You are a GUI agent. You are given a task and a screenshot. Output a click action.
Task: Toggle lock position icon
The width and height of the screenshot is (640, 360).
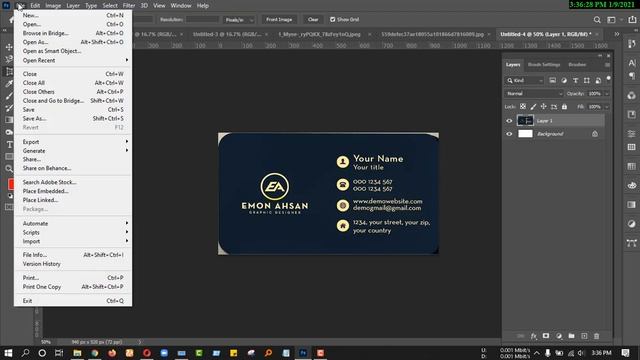543,107
